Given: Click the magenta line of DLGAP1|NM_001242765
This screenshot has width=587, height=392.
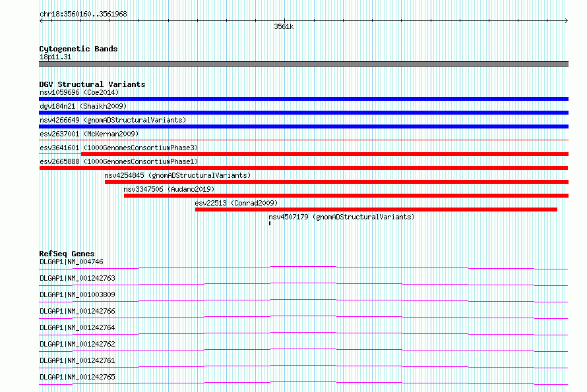Looking at the screenshot, I should (303, 383).
